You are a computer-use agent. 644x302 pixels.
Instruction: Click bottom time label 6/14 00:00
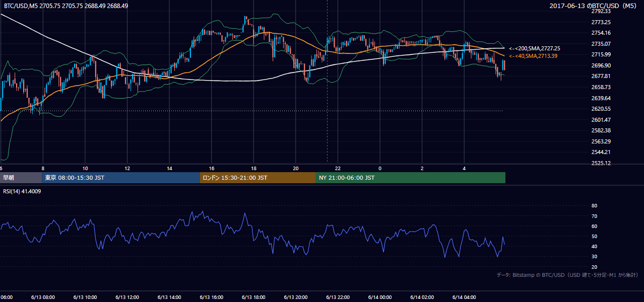[x=380, y=297]
